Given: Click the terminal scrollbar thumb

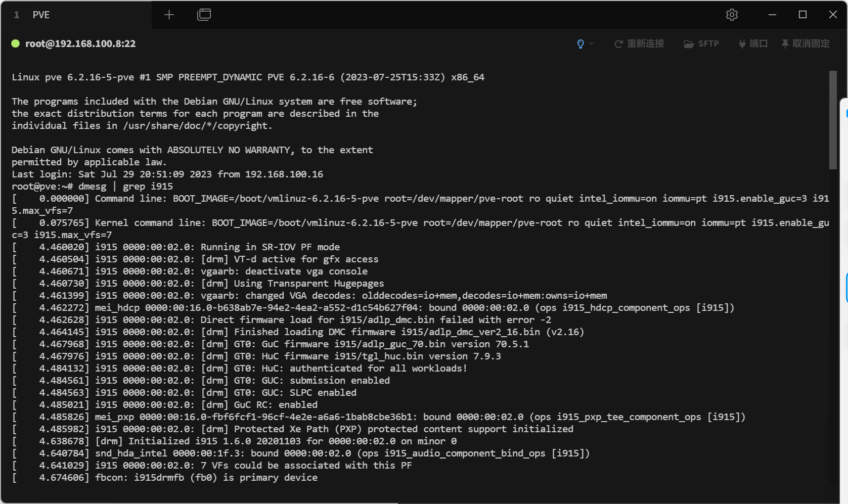Looking at the screenshot, I should pyautogui.click(x=833, y=120).
